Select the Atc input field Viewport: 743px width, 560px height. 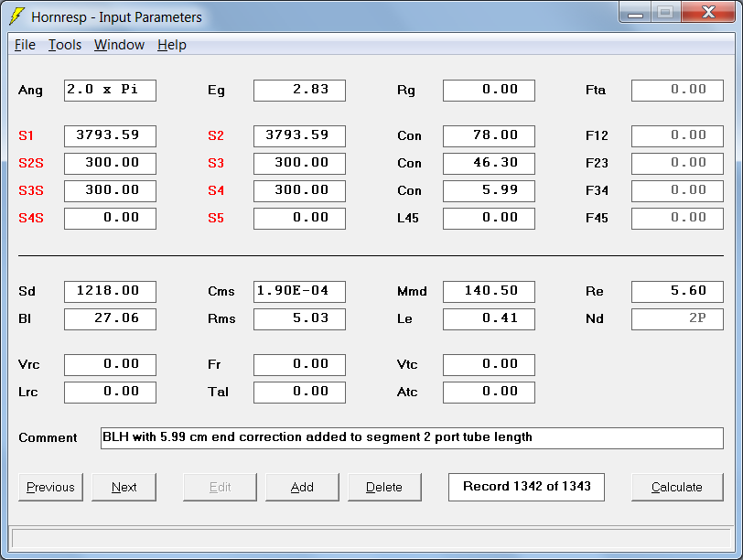pyautogui.click(x=489, y=393)
